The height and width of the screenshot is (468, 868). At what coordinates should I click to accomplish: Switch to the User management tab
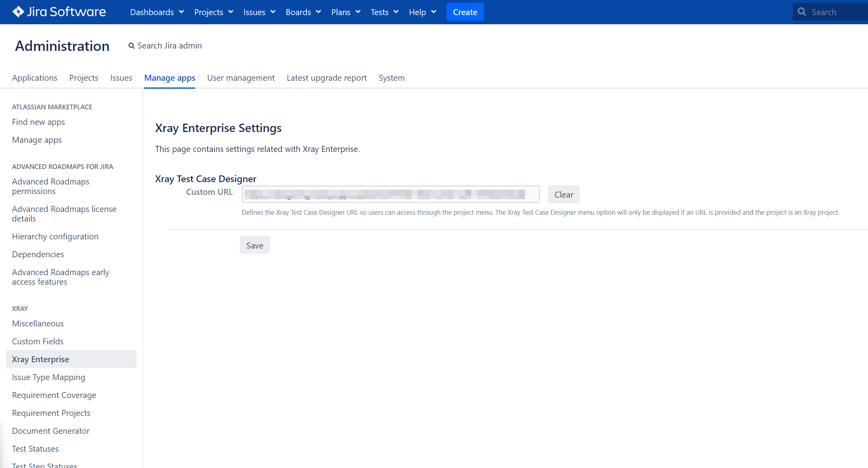(241, 78)
